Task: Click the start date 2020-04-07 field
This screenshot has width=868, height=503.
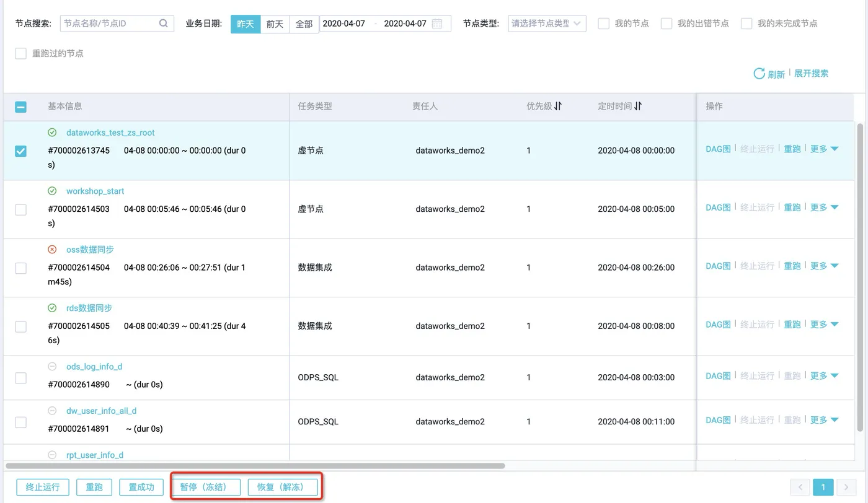Action: [x=344, y=24]
